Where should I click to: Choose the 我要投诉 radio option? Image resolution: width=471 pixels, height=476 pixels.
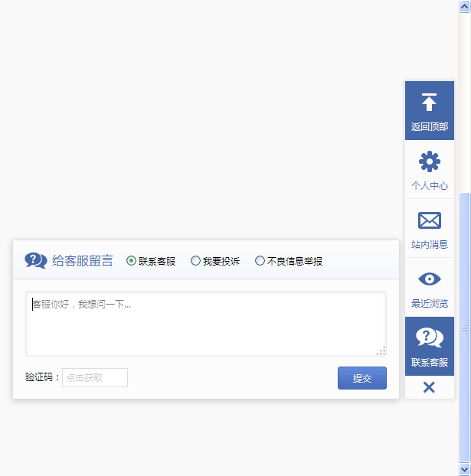(196, 261)
